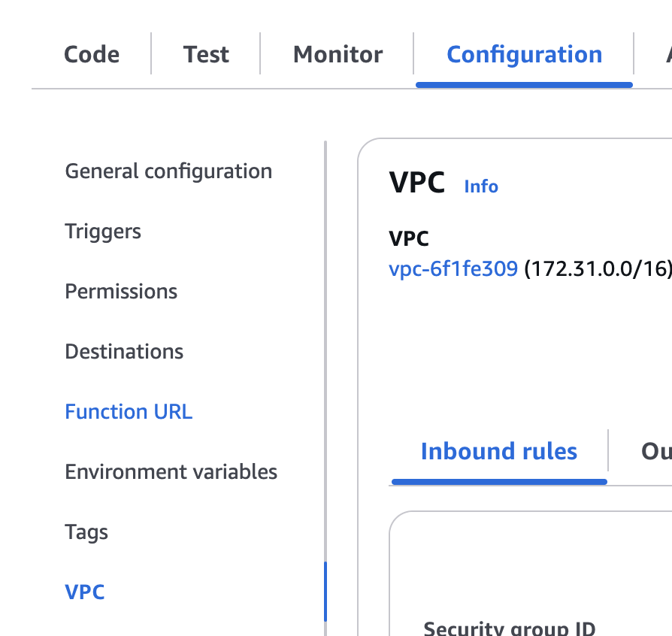This screenshot has width=672, height=636.
Task: Open General configuration in the sidebar
Action: point(168,171)
